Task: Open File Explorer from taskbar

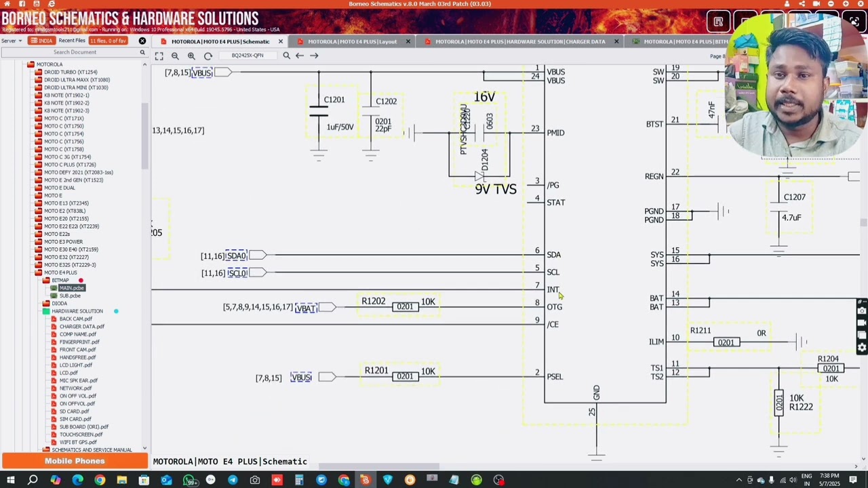Action: tap(122, 480)
